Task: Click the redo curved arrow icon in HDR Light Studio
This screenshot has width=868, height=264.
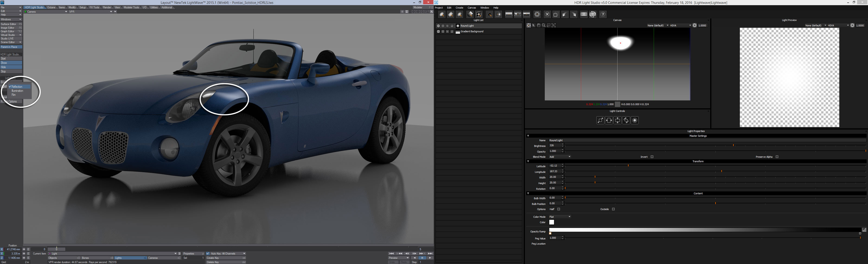Action: [x=574, y=14]
